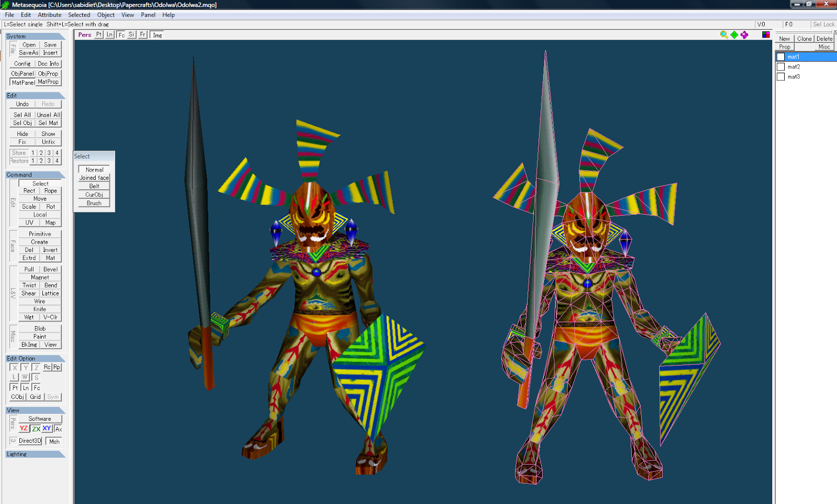Screen dimensions: 837x504
Task: Toggle the Z axis lock in Edit Option
Action: [36, 368]
